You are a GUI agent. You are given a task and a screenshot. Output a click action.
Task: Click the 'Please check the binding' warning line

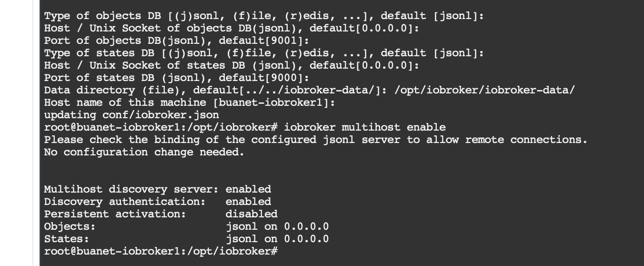[x=315, y=140]
